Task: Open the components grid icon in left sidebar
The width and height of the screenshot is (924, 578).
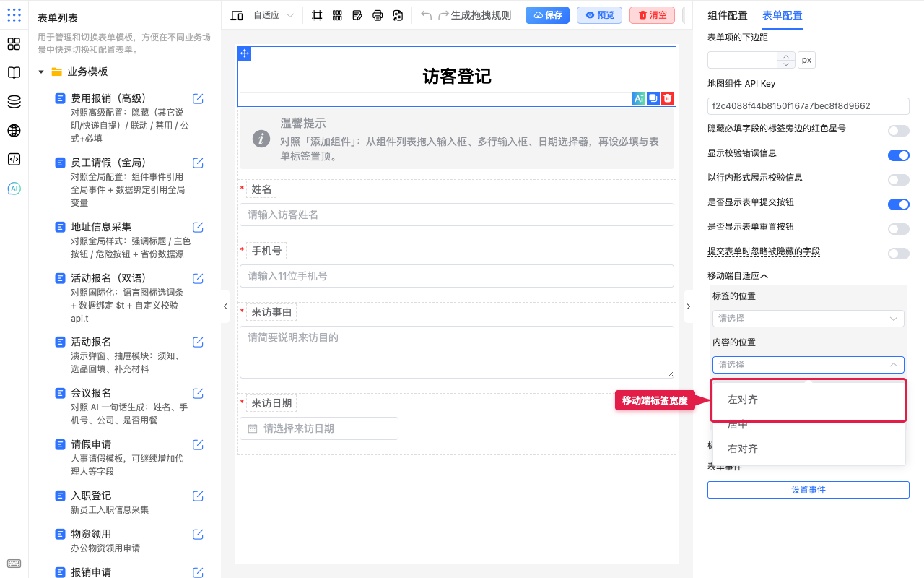Action: pyautogui.click(x=14, y=44)
